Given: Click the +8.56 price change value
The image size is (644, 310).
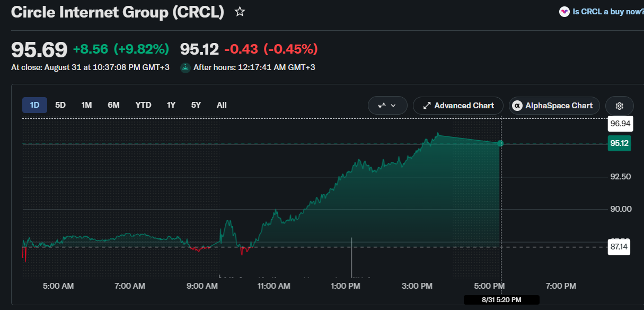Looking at the screenshot, I should (91, 49).
